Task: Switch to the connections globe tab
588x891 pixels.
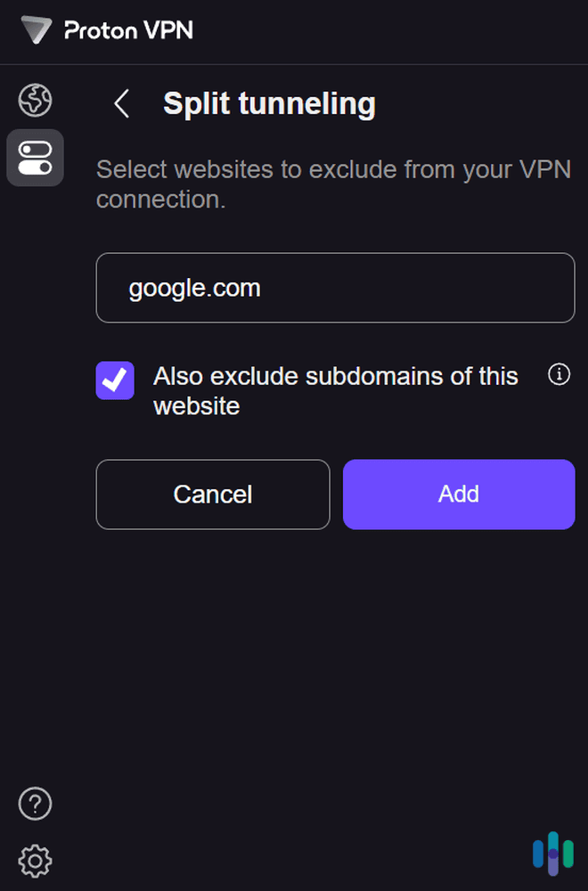Action: [35, 101]
